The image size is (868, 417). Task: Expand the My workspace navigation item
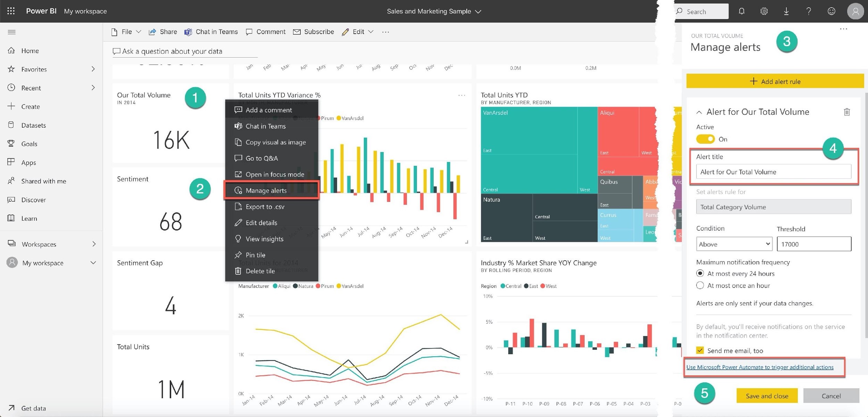94,262
